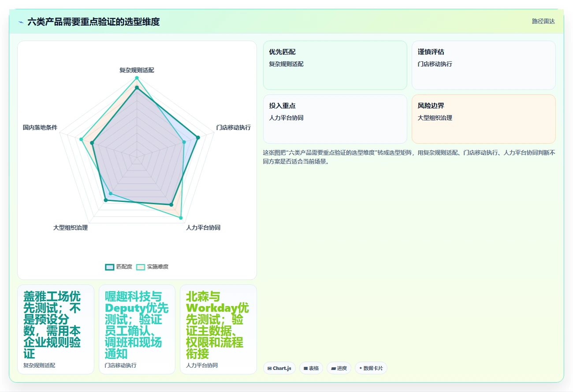Open the 优先匹配 card
The height and width of the screenshot is (392, 573).
[x=335, y=65]
